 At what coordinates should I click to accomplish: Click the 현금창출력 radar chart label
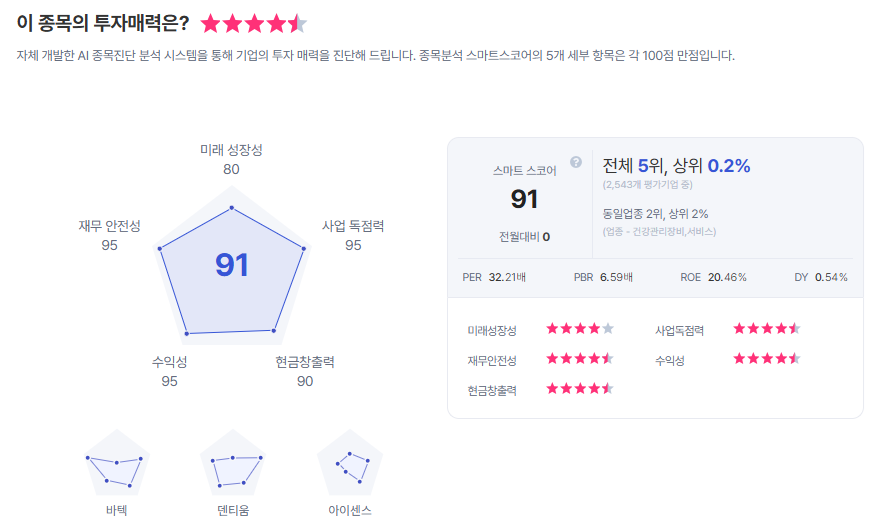pyautogui.click(x=305, y=362)
